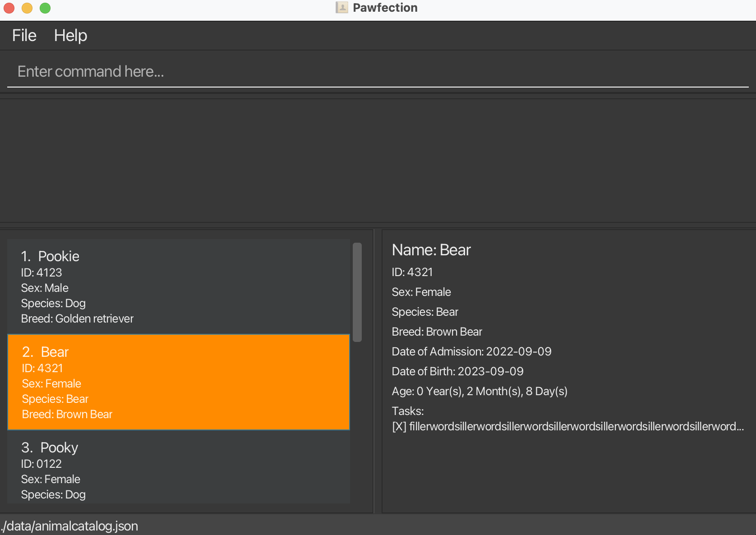Click 'ID: 4321' in the detail panel

(x=412, y=272)
